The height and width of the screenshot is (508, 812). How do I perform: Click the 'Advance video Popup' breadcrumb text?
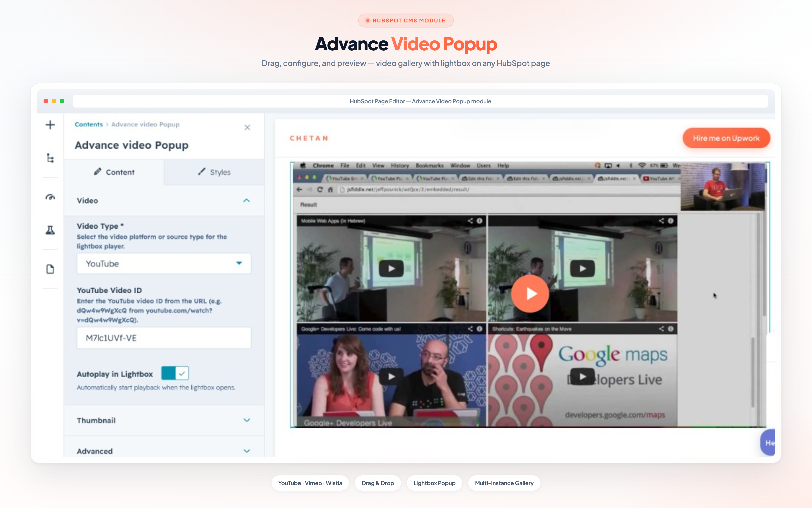[x=145, y=124]
